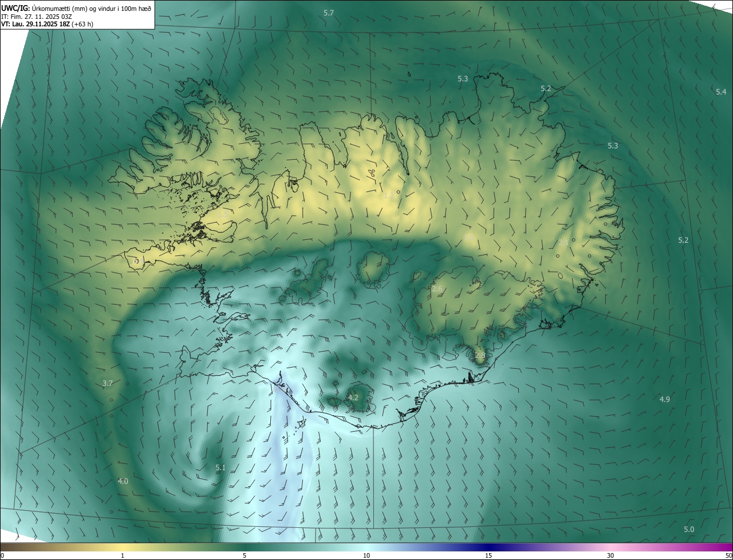Pick the 5.0 value label on the map
This screenshot has height=560, width=733.
689,530
